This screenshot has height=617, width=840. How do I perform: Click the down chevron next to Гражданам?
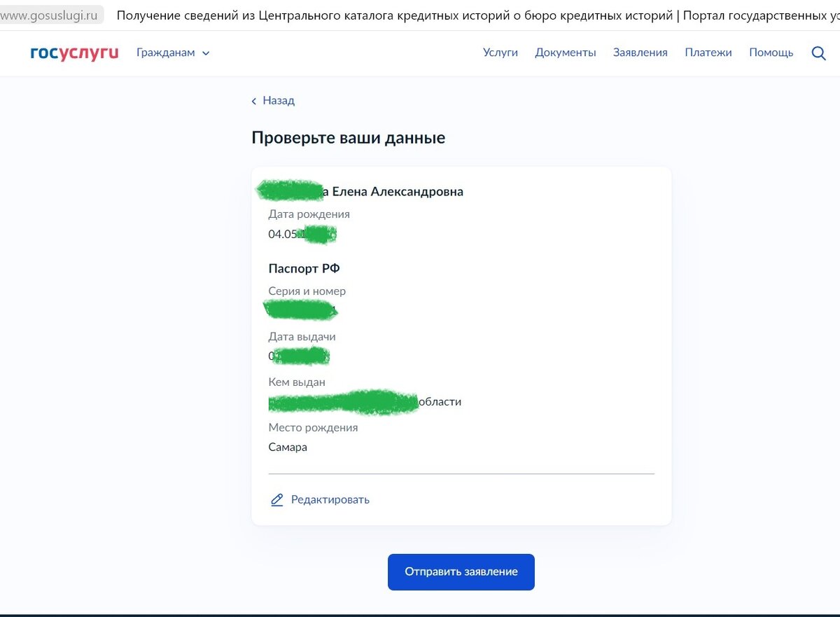click(204, 53)
